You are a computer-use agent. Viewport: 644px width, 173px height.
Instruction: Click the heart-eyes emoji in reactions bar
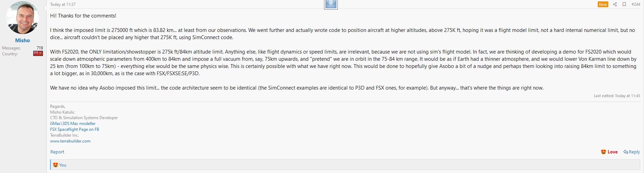(x=55, y=165)
